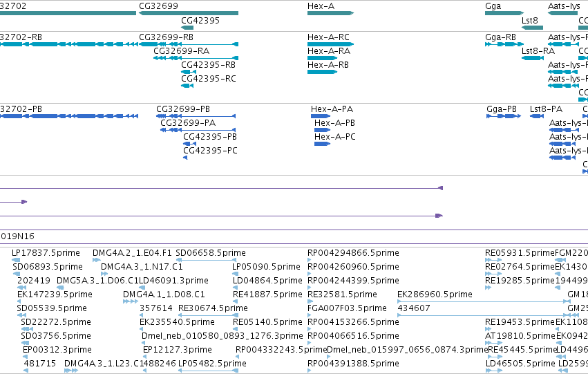Select EST RP004391388.5prime
The image size is (588, 374).
(353, 364)
